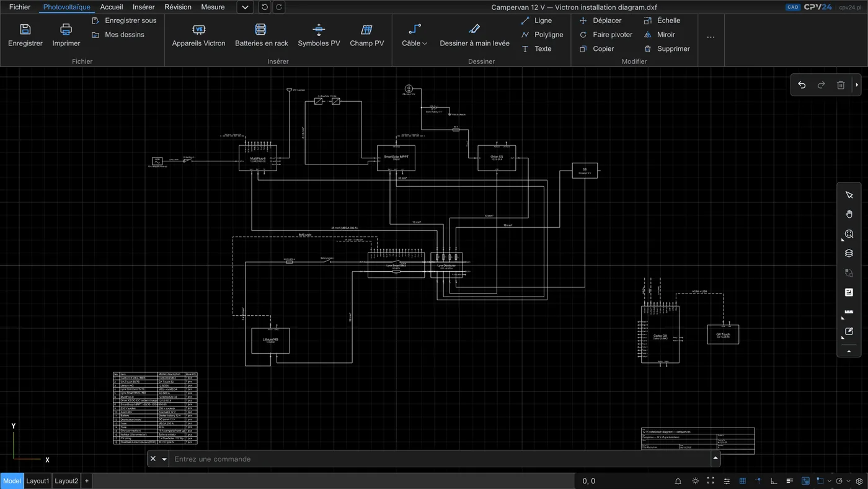This screenshot has height=489, width=868.
Task: Switch to the Insérer ribbon tab
Action: [143, 7]
